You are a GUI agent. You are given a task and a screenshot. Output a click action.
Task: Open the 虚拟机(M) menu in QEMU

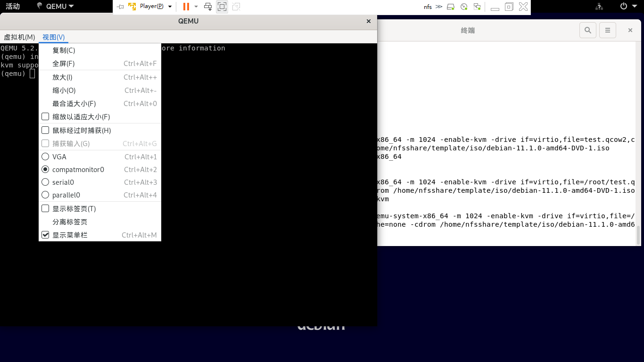coord(19,37)
